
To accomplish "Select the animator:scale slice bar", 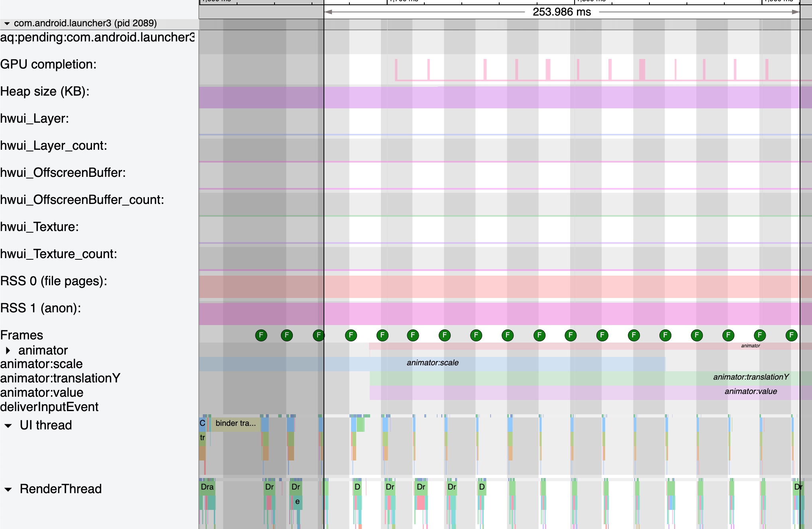I will point(432,363).
